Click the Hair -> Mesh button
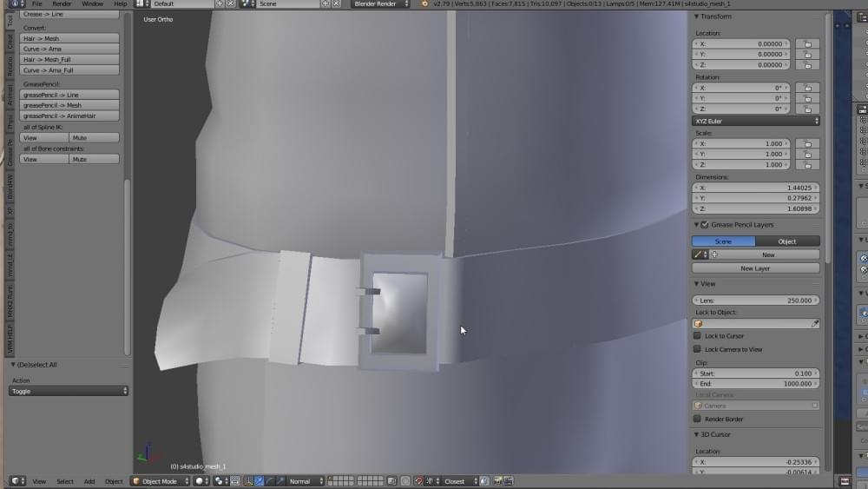The width and height of the screenshot is (868, 489). (x=69, y=38)
